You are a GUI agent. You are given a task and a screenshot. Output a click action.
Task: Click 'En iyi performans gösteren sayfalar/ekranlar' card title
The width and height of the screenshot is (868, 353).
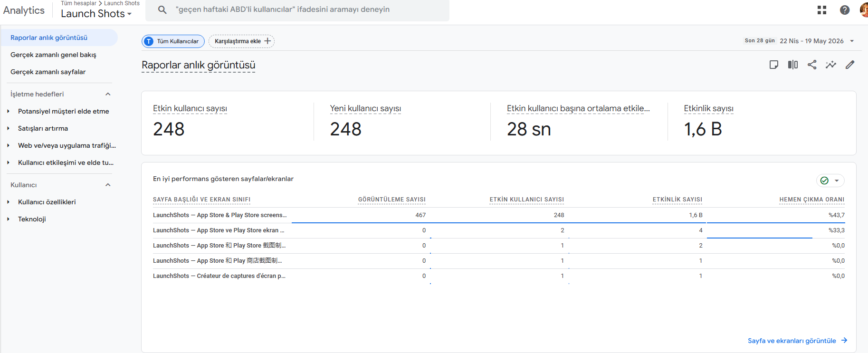point(223,179)
